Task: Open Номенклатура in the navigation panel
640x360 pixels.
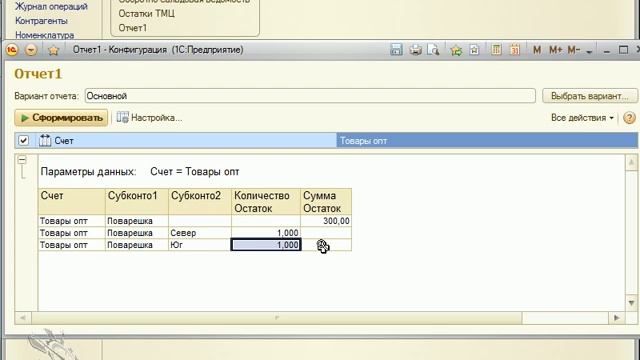Action: coord(44,35)
